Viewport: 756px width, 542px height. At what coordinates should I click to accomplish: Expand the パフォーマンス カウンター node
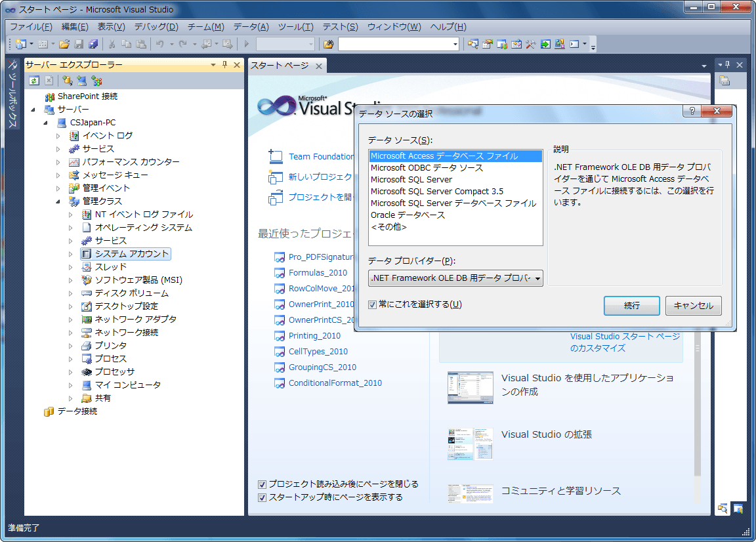click(58, 162)
